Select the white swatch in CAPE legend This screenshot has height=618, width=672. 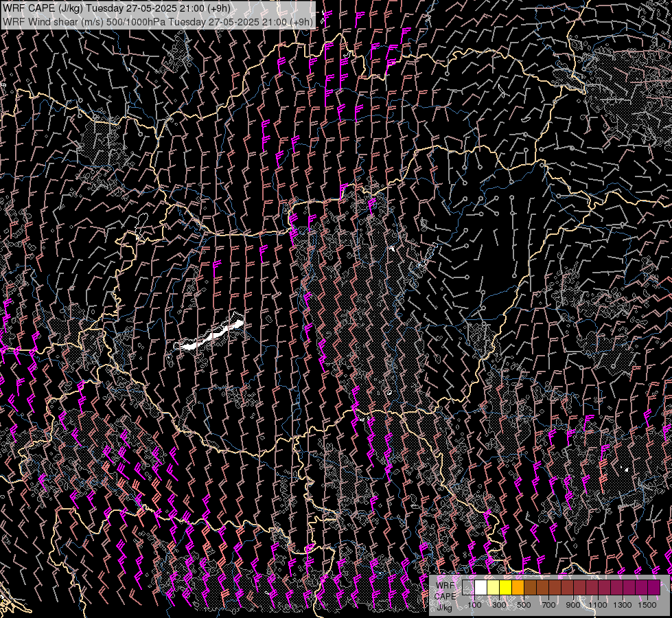click(x=480, y=588)
